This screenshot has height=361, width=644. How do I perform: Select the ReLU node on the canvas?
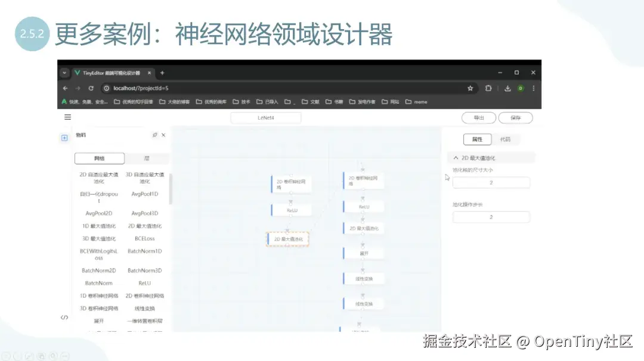click(x=292, y=210)
